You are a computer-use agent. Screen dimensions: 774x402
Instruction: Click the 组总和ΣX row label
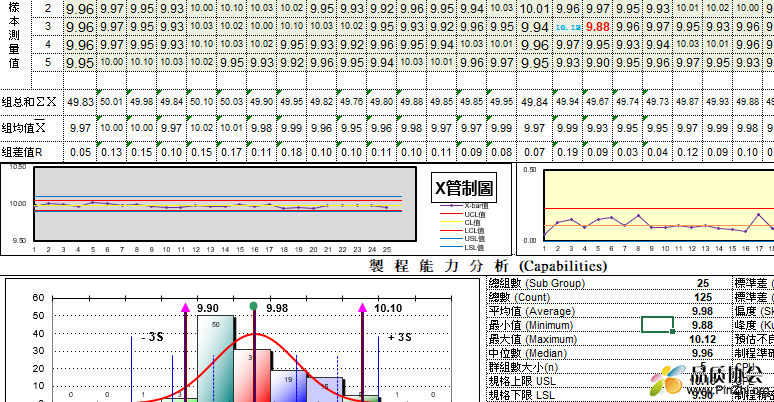pyautogui.click(x=30, y=102)
